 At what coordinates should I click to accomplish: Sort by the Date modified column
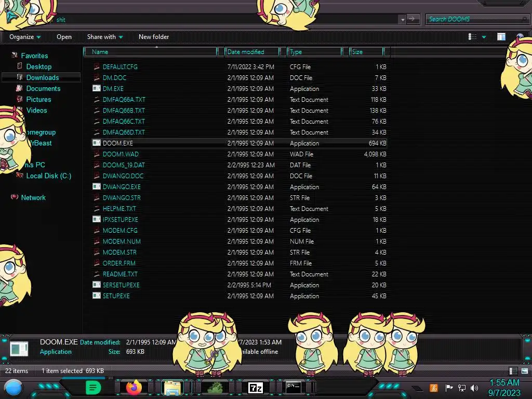[252, 52]
